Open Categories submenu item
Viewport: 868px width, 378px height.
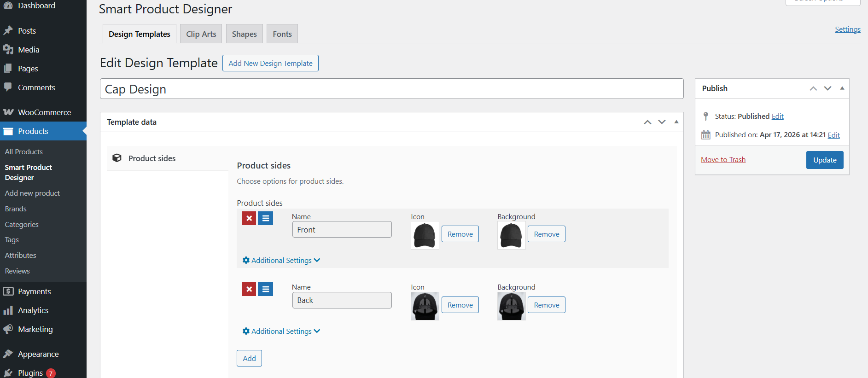click(x=22, y=224)
